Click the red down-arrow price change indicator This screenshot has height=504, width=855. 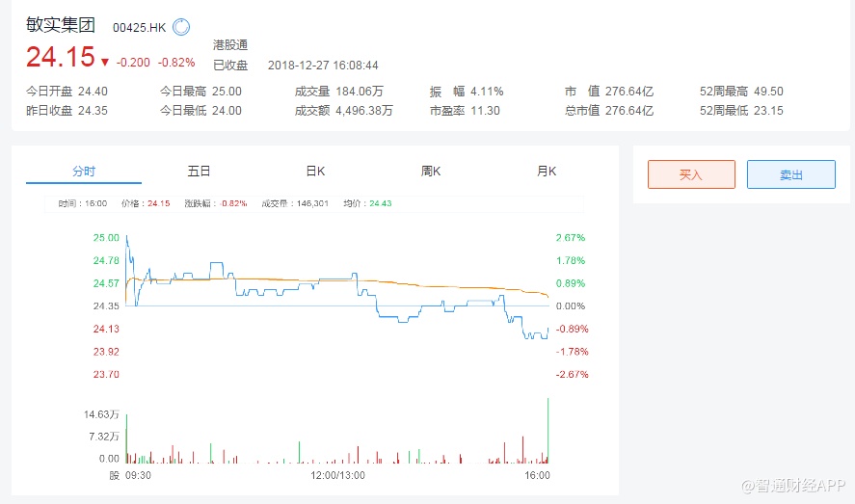coord(104,63)
